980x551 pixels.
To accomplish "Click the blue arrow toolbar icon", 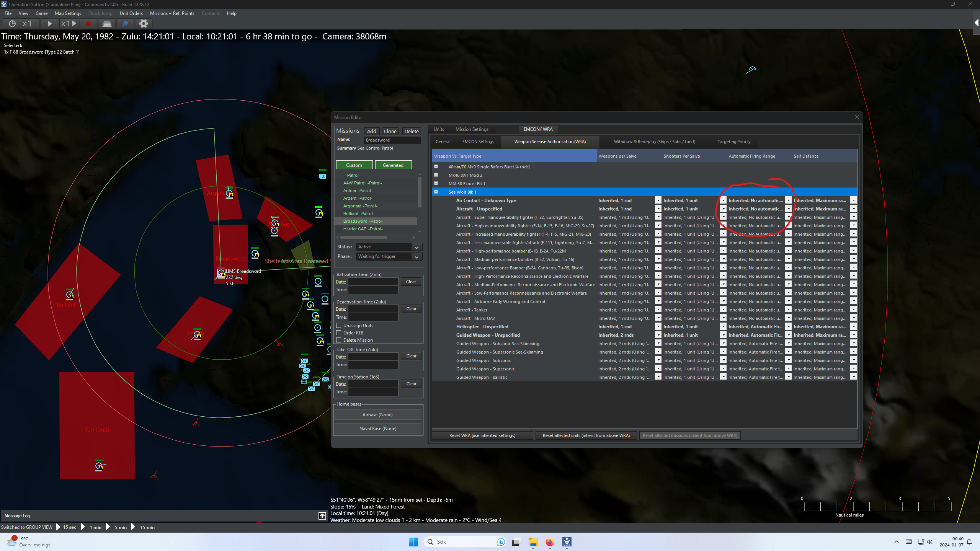I will [x=125, y=24].
